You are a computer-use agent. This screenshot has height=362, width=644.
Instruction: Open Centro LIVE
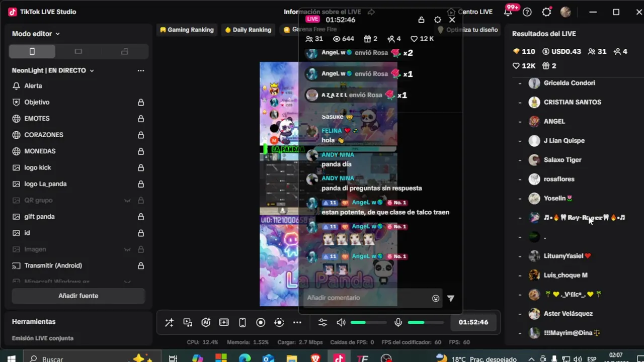pyautogui.click(x=470, y=12)
